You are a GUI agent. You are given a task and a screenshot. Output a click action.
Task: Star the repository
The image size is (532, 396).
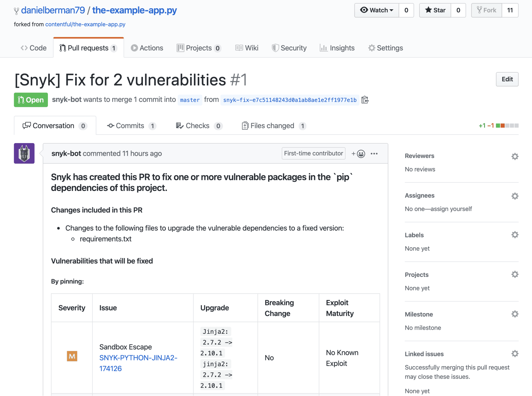tap(435, 10)
